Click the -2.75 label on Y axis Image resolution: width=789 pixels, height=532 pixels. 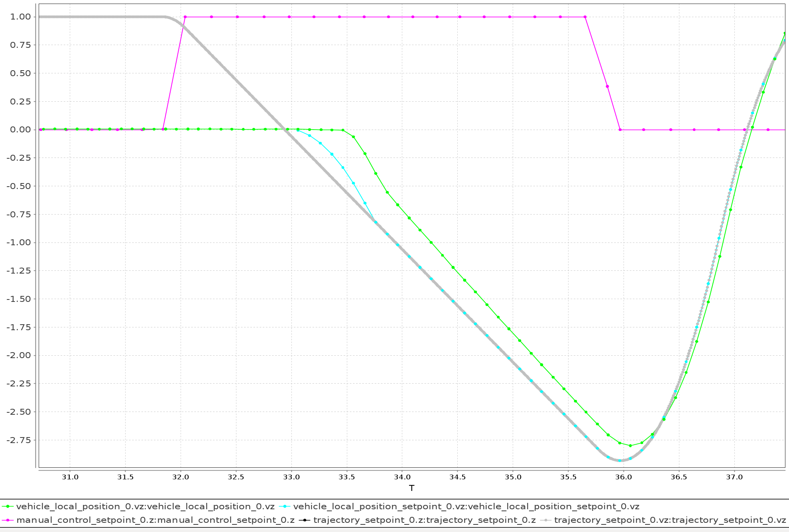(x=18, y=440)
